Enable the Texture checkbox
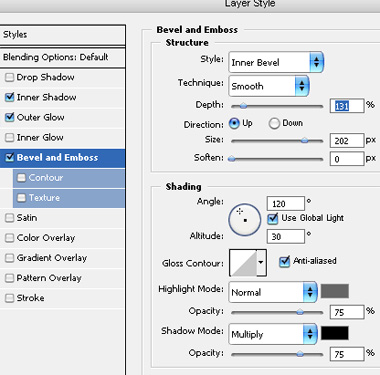Viewport: 380px width, 375px height. pos(21,198)
